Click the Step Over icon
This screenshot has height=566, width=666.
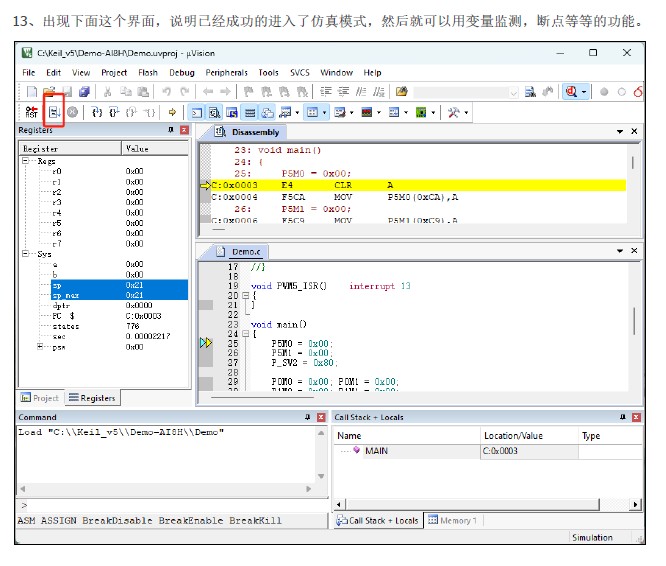(x=114, y=112)
